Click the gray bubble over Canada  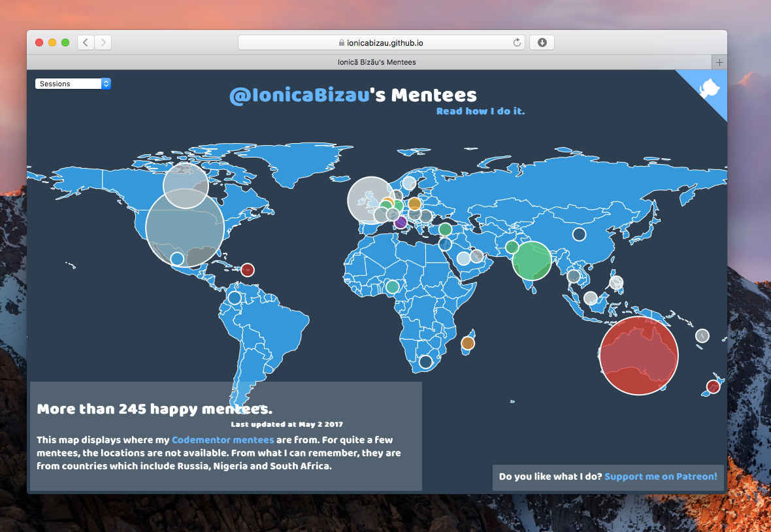[x=186, y=186]
